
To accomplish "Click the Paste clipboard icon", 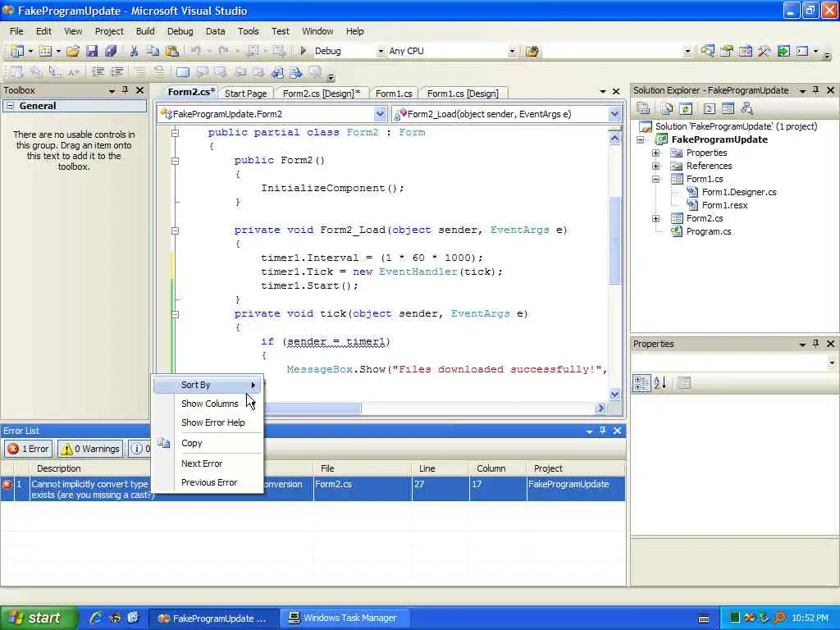I will coord(172,51).
